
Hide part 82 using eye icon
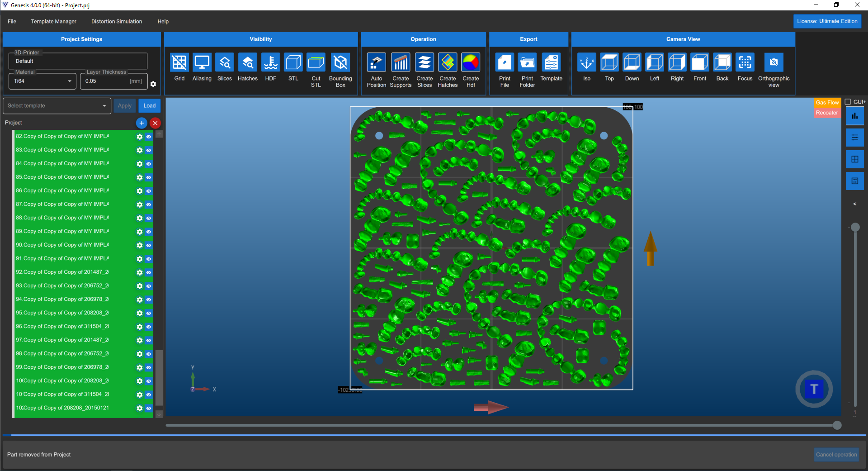tap(149, 137)
